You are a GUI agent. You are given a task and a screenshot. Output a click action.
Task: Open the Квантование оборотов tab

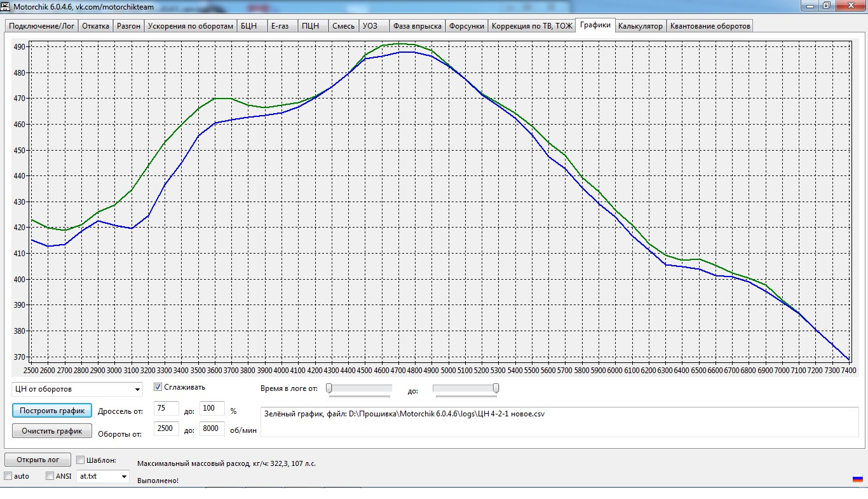pyautogui.click(x=710, y=26)
